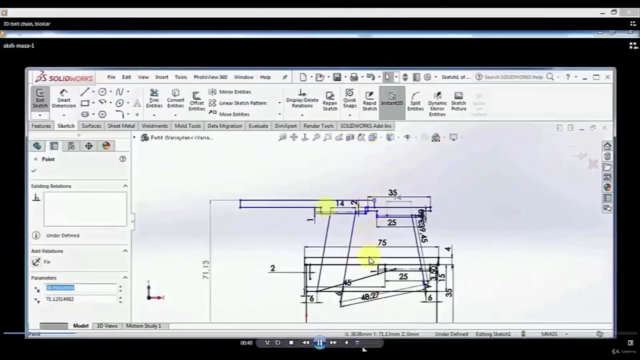
Task: Click the Print icon
Action: point(354,77)
